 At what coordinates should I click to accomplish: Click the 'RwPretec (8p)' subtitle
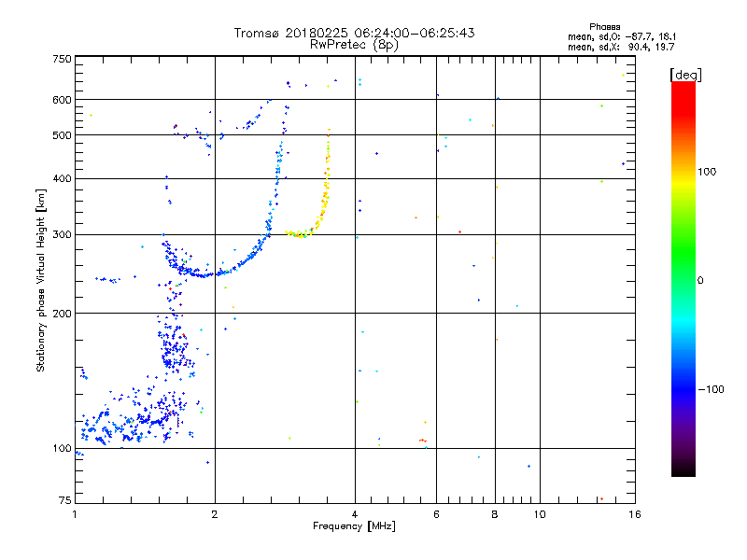pos(354,45)
